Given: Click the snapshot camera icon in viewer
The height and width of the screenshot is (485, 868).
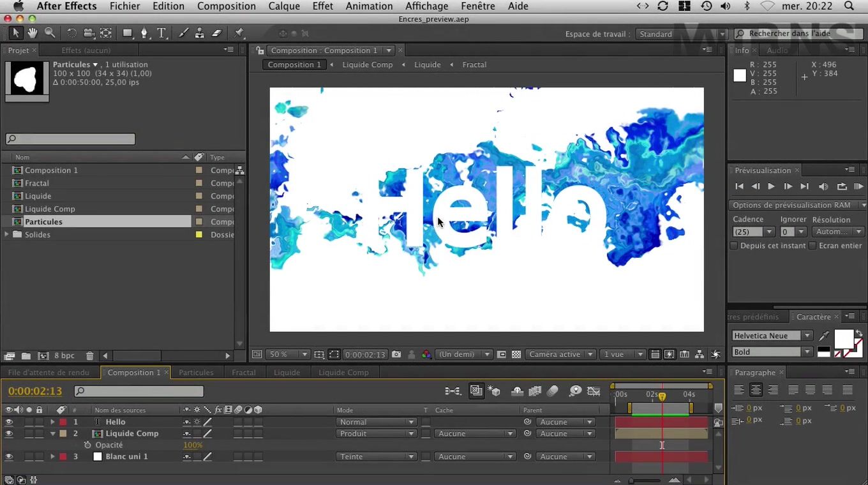Looking at the screenshot, I should (396, 354).
